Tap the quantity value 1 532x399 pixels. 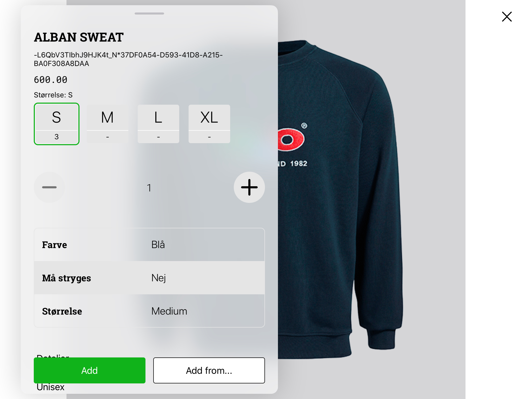point(149,188)
